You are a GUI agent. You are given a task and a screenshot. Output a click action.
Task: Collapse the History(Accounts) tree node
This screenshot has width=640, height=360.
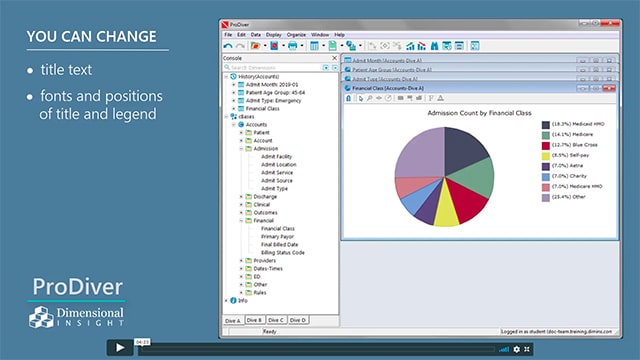(226, 76)
